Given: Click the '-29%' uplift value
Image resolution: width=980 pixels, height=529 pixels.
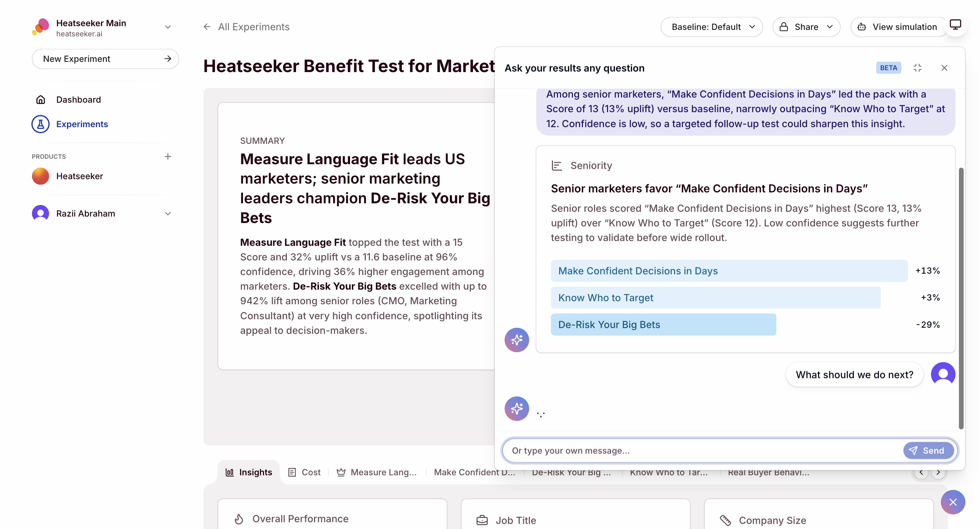Looking at the screenshot, I should point(928,325).
